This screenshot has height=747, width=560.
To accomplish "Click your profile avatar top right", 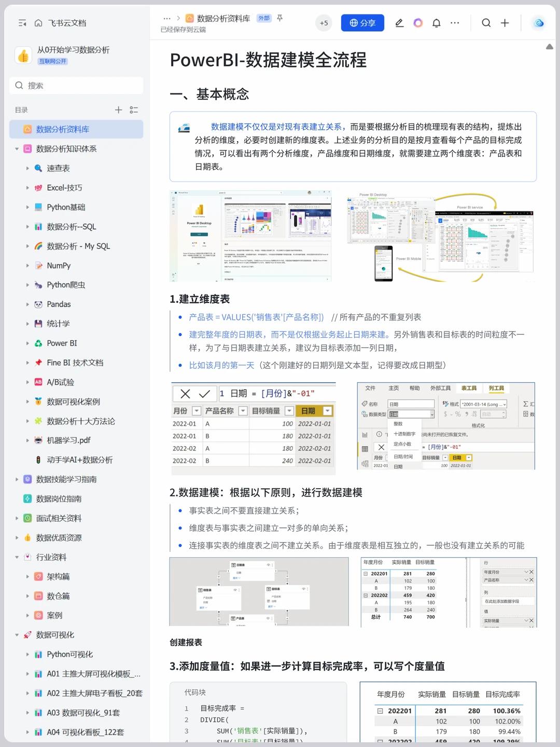I will (538, 23).
